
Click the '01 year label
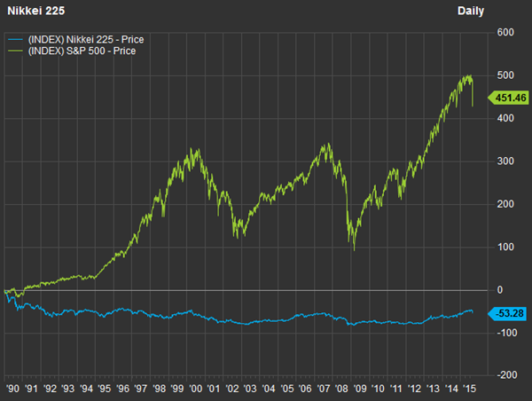214,389
